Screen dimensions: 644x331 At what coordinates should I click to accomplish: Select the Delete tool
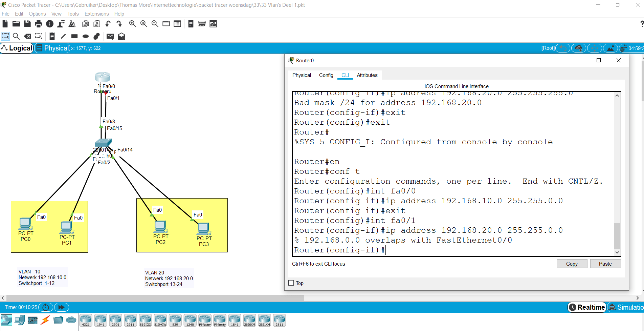click(x=27, y=36)
